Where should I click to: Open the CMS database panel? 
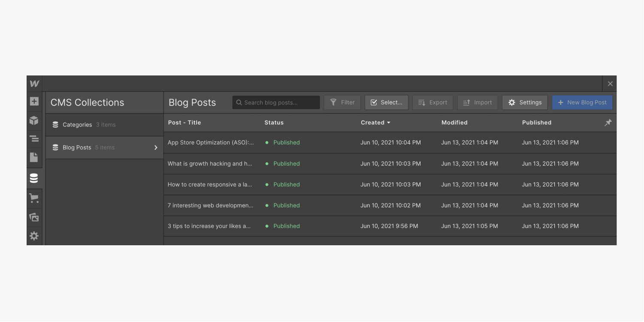tap(34, 178)
